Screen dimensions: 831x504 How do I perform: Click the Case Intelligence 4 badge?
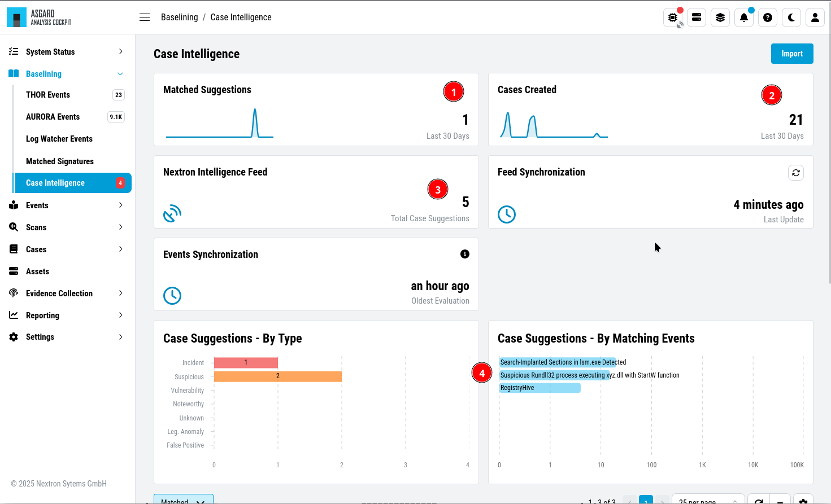(120, 183)
